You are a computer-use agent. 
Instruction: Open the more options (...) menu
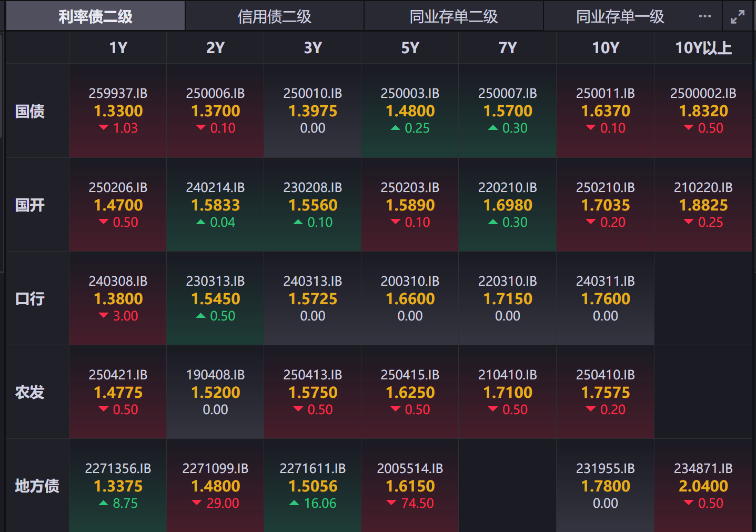pos(704,16)
